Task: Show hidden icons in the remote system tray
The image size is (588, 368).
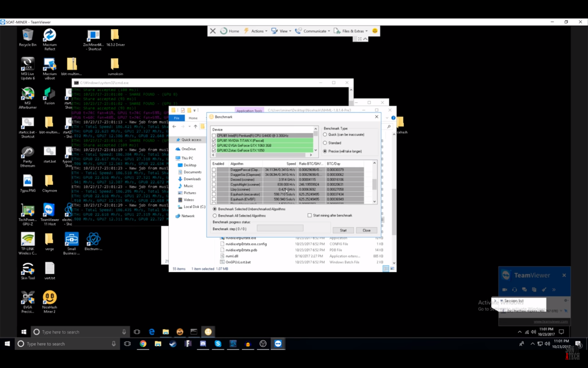Action: coord(519,332)
